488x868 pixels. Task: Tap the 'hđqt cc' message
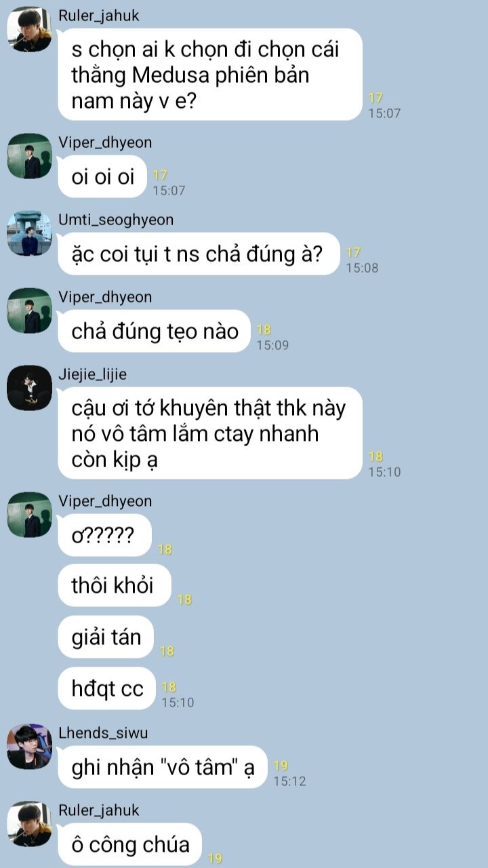click(107, 688)
